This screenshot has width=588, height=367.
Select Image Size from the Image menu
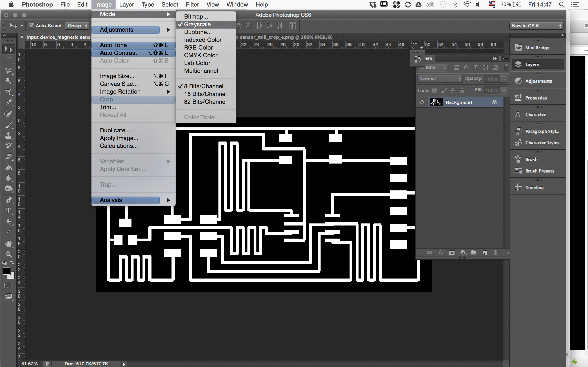click(x=117, y=76)
